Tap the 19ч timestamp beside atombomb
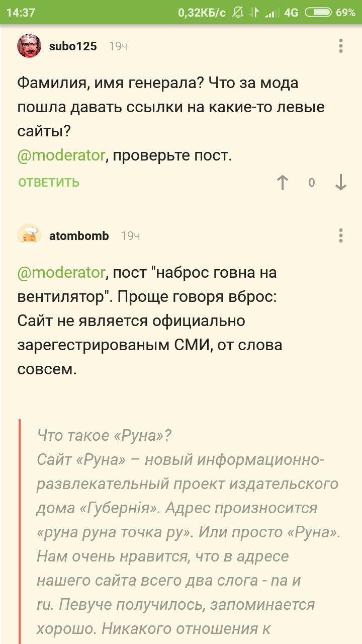Image resolution: width=362 pixels, height=644 pixels. [x=130, y=235]
